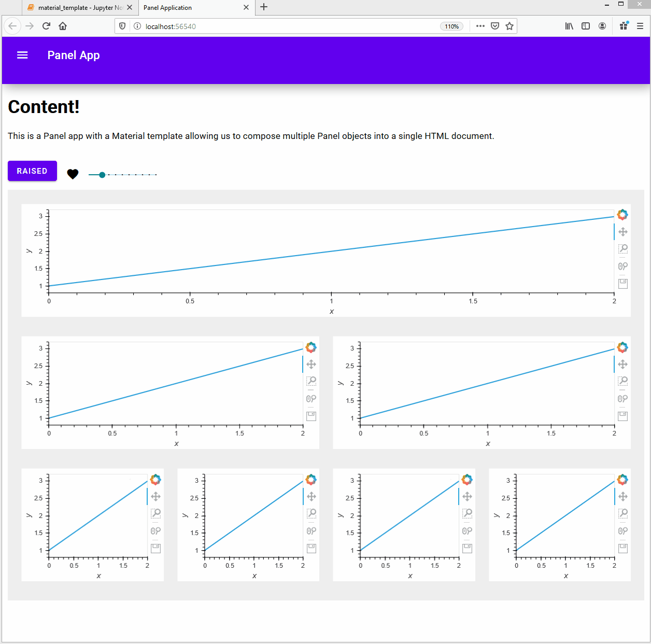Bookmark this page with the star
Image resolution: width=651 pixels, height=644 pixels.
510,26
